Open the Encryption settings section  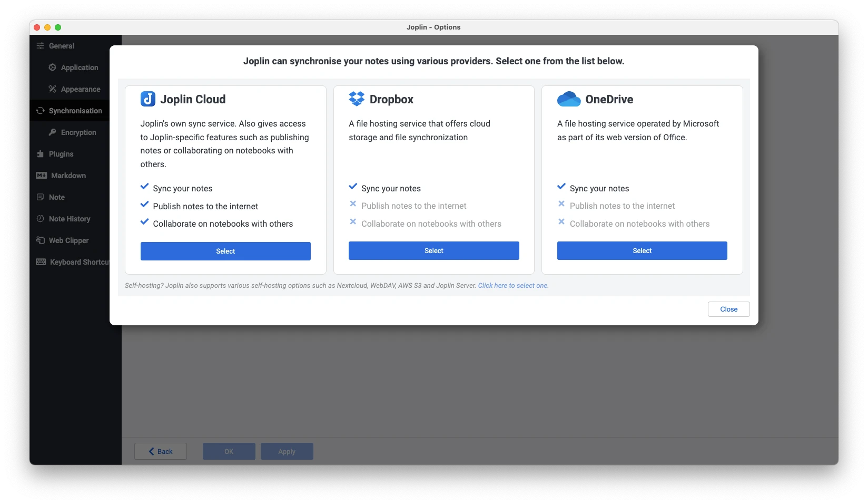(x=70, y=132)
